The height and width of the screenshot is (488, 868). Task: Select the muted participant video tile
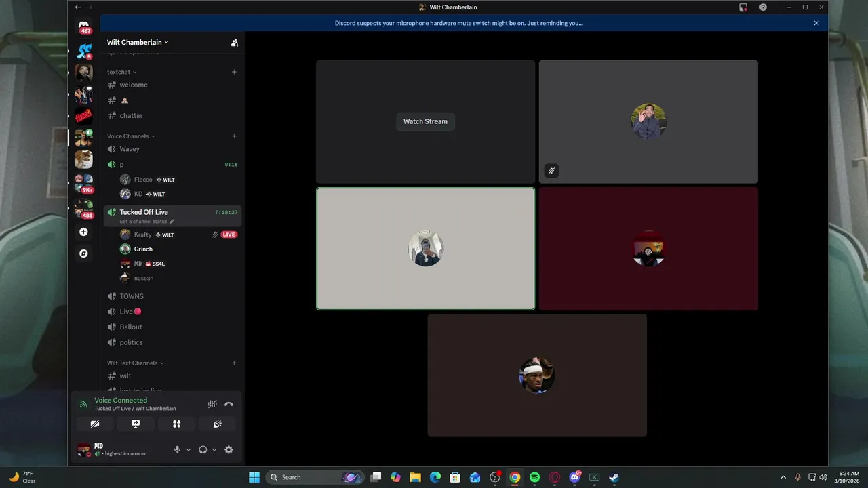point(648,121)
